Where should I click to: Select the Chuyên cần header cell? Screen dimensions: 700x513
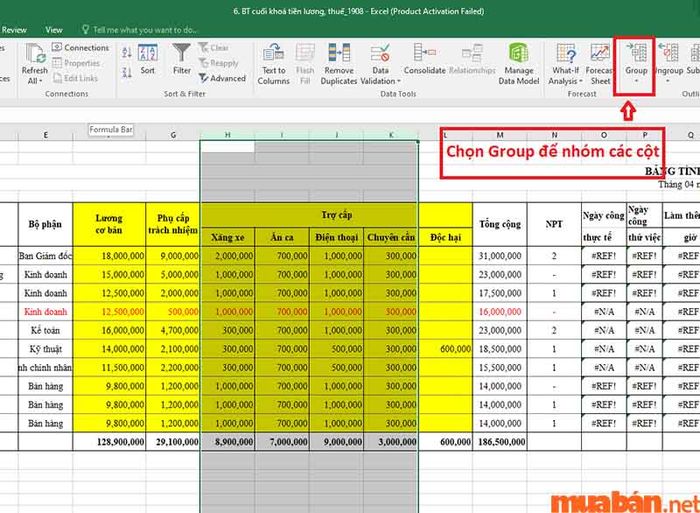click(391, 237)
